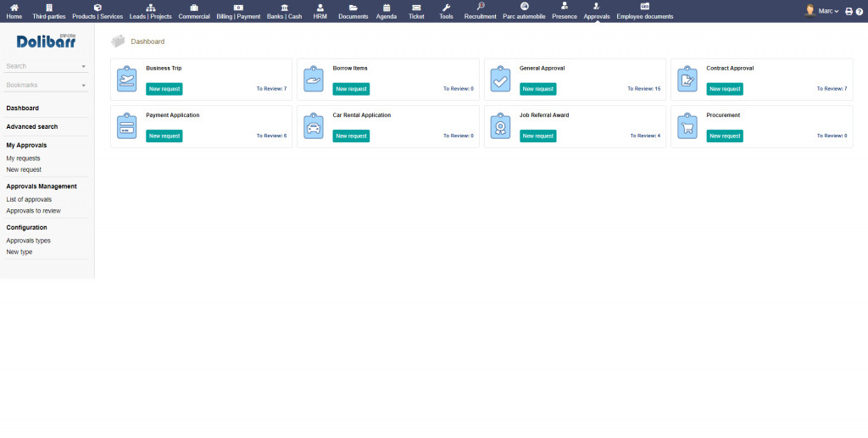
Task: Open Configuration section
Action: coord(26,227)
